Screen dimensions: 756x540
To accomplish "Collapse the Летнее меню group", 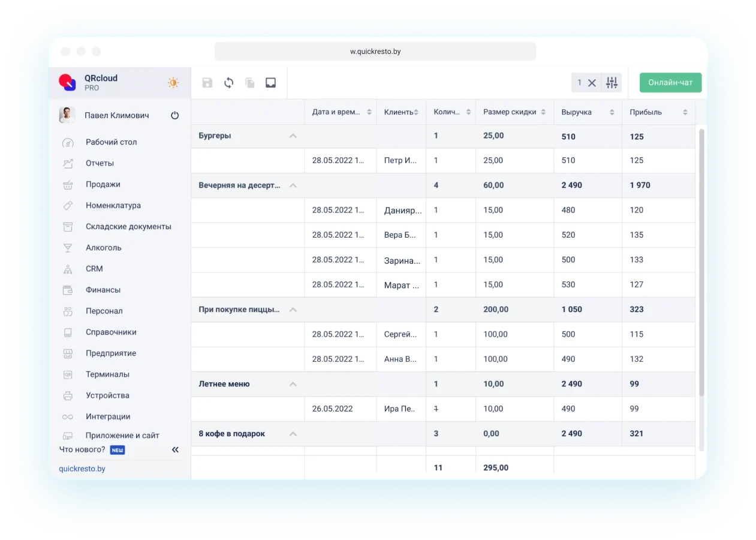I will tap(293, 384).
